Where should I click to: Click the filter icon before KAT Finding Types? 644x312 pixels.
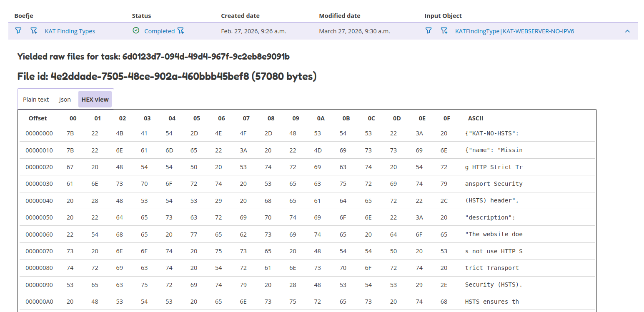18,31
